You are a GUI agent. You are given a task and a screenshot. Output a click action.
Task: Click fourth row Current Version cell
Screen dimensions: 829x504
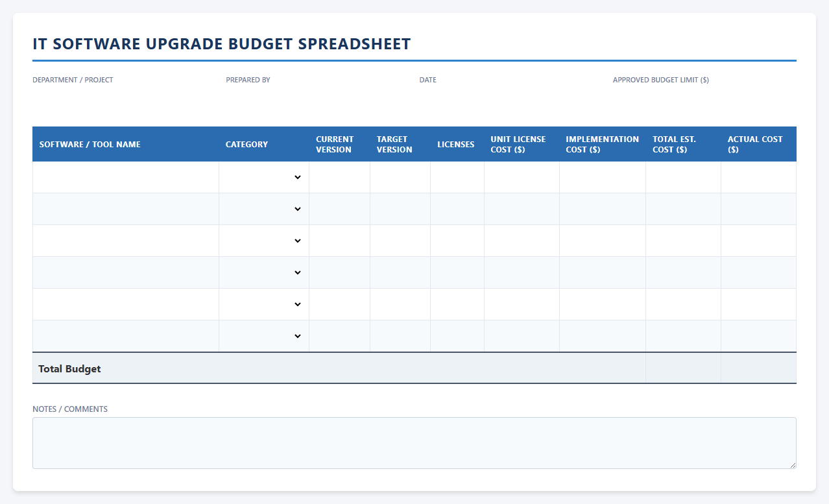(x=339, y=272)
